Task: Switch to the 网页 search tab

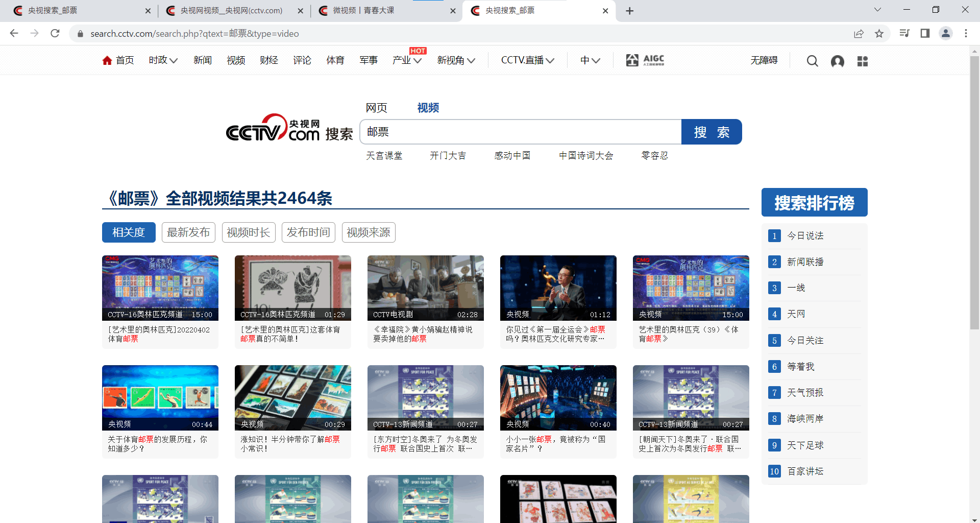Action: coord(377,108)
